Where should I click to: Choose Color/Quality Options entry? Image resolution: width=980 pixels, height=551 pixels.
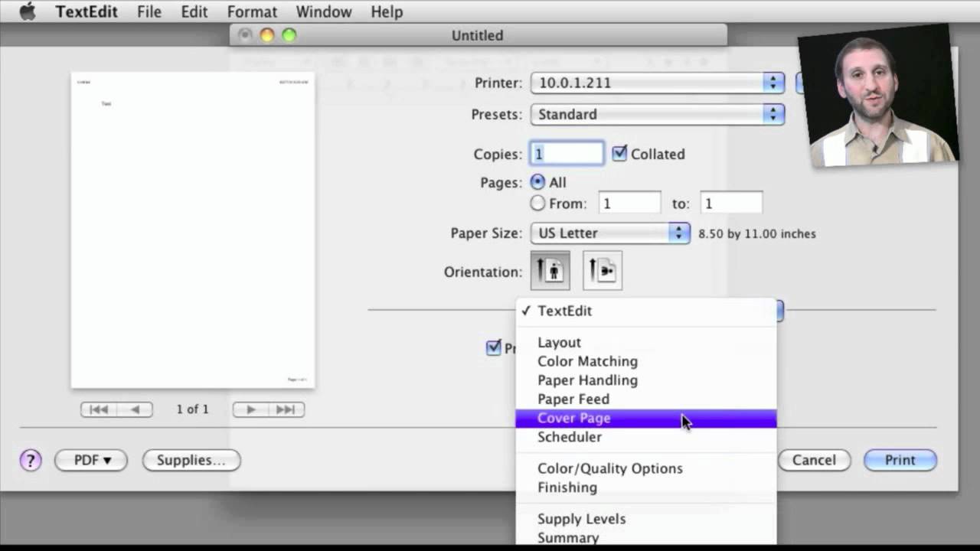646,468
